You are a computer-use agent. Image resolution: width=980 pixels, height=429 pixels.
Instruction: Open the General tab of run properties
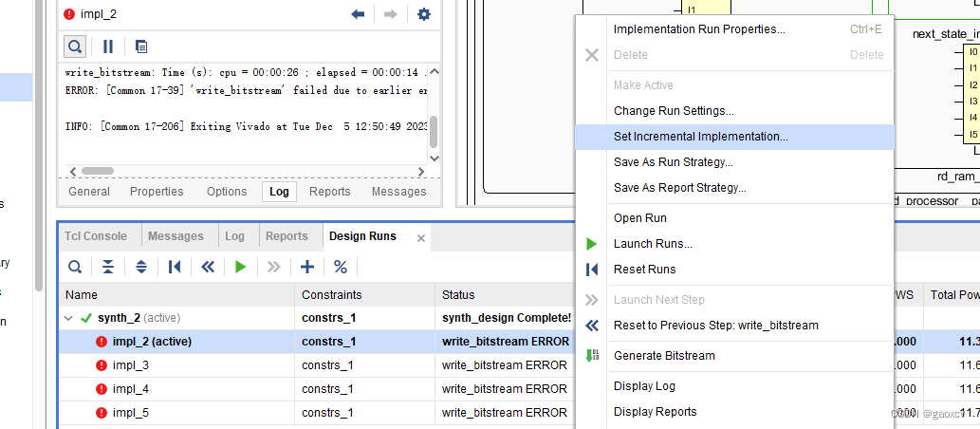coord(89,192)
